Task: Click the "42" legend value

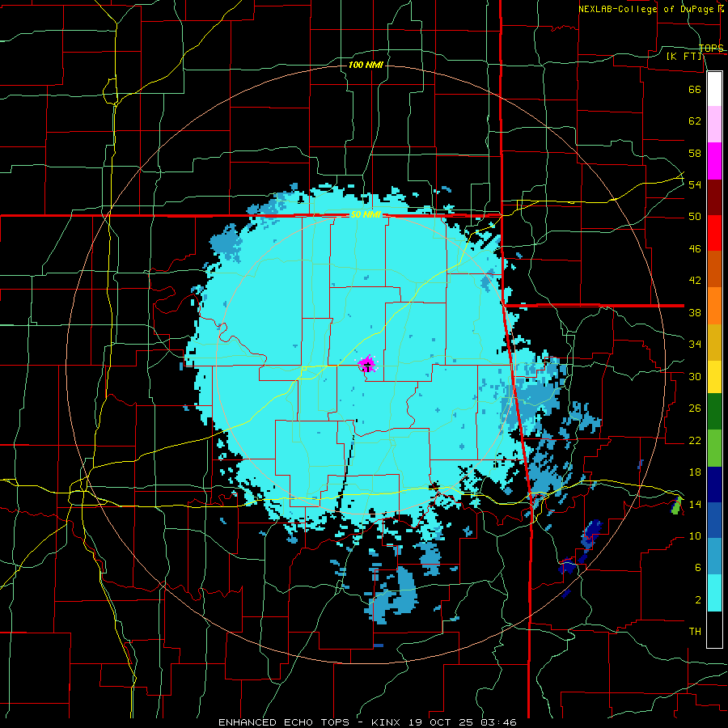Action: tap(695, 281)
